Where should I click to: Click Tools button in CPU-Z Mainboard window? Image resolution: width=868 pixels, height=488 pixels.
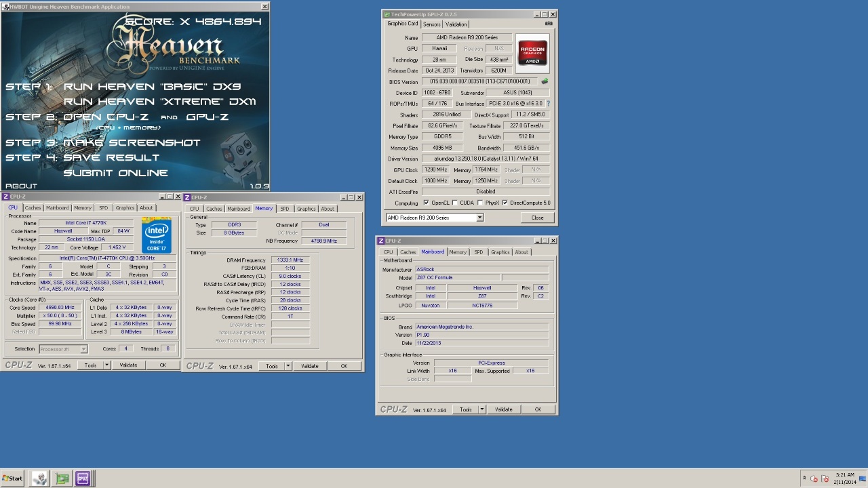click(465, 409)
